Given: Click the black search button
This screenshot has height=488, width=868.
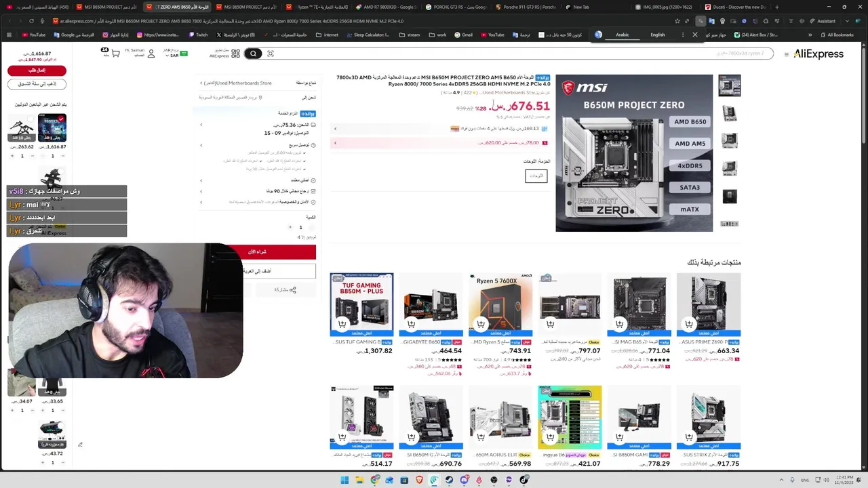Looking at the screenshot, I should 253,54.
